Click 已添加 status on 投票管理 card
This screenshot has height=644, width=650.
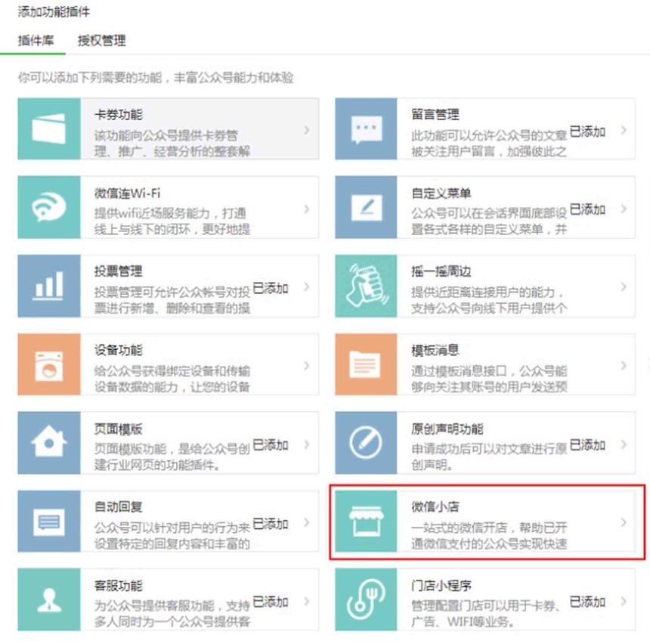(x=271, y=288)
